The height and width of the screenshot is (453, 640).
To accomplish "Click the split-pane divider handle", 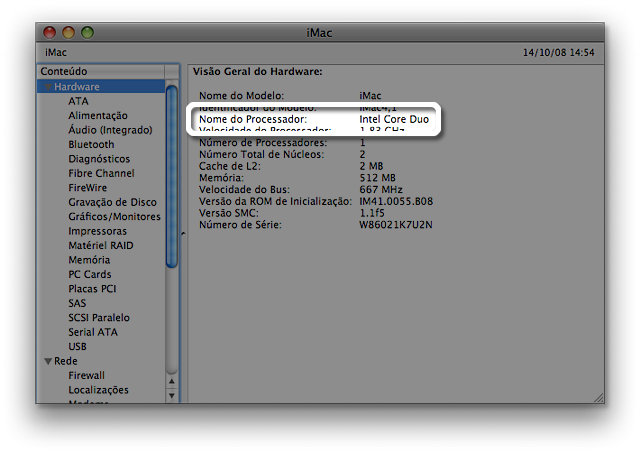I will click(x=182, y=234).
